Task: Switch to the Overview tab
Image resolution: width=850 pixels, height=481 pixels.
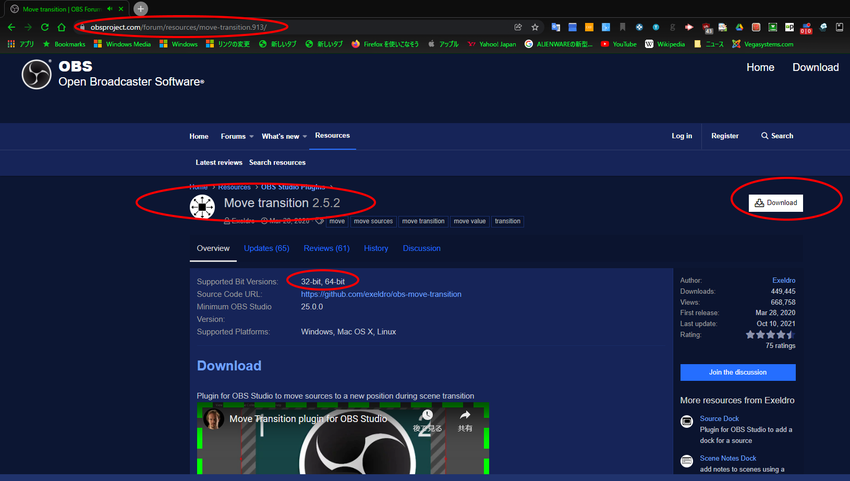Action: (213, 248)
